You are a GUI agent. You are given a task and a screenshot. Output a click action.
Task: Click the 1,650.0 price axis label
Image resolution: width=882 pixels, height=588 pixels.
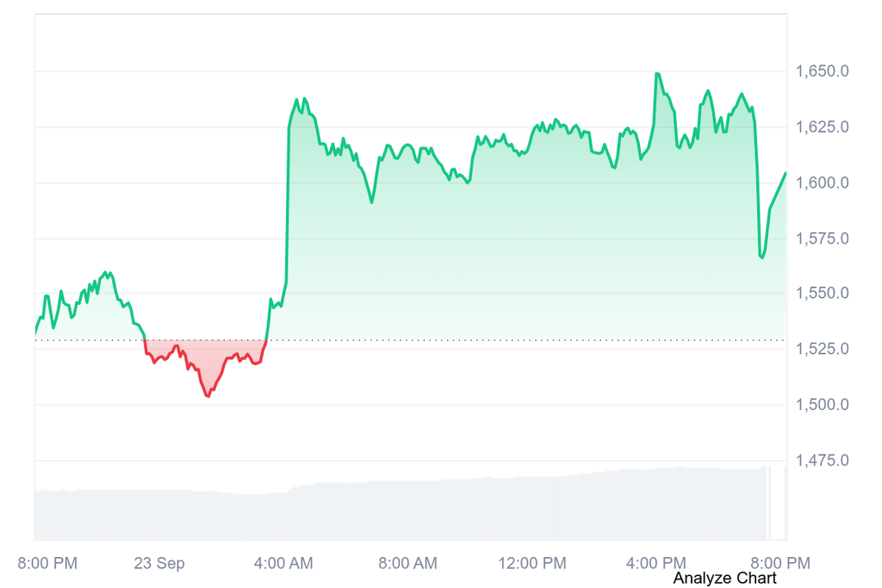822,71
